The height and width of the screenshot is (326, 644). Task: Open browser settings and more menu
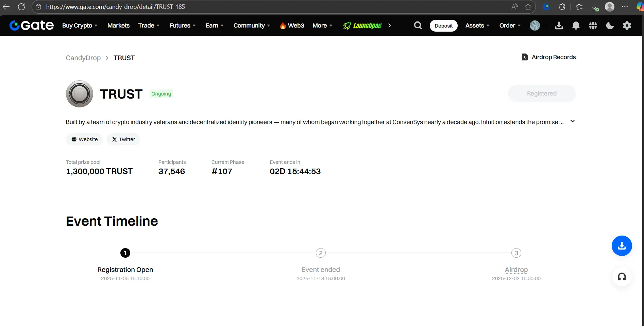(x=625, y=7)
